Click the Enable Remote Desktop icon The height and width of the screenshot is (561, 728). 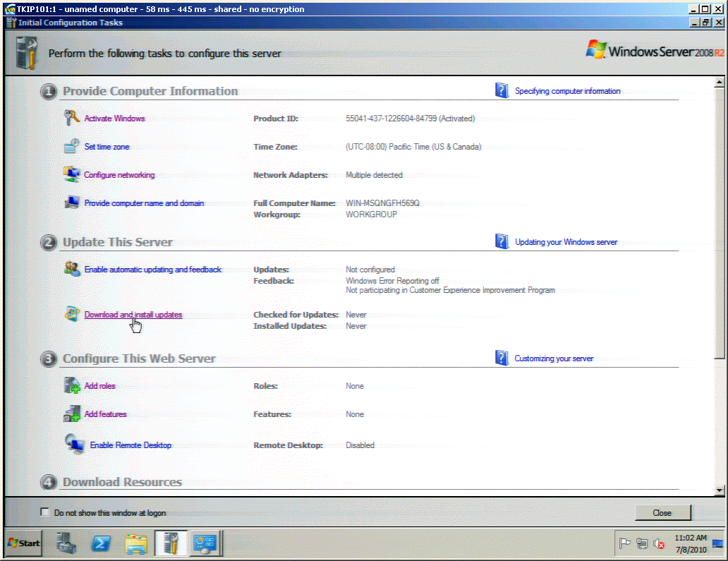[x=74, y=444]
